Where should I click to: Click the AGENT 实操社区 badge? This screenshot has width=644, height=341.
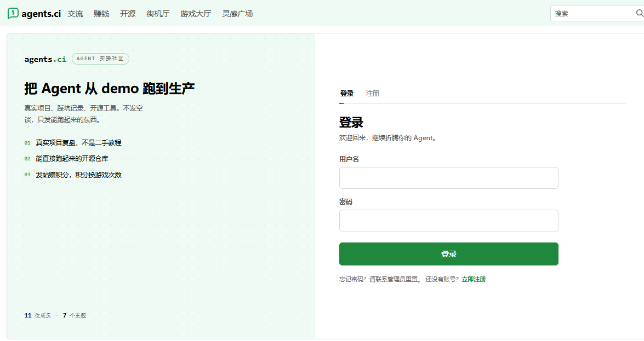pyautogui.click(x=100, y=59)
